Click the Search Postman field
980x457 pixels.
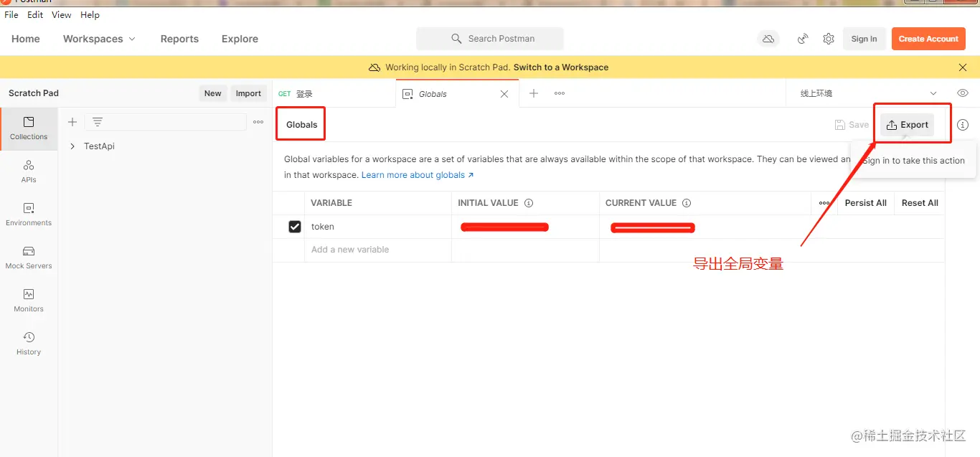click(x=490, y=39)
